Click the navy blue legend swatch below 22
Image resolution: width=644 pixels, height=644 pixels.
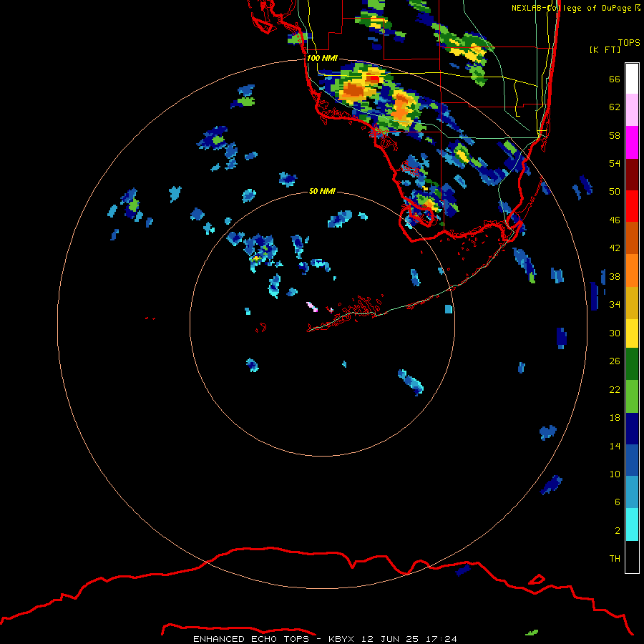coord(632,429)
